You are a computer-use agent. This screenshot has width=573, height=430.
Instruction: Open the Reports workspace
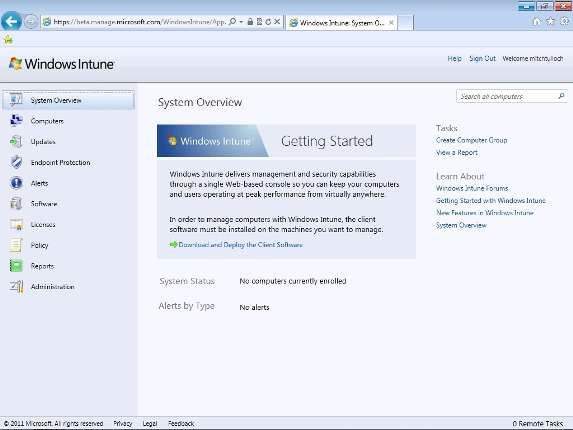[42, 266]
